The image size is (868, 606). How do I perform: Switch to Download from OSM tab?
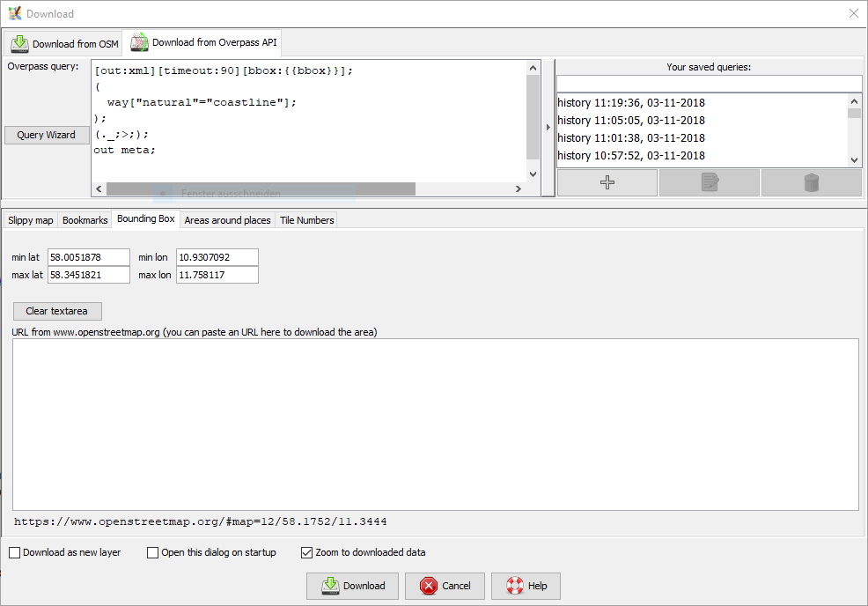point(64,44)
